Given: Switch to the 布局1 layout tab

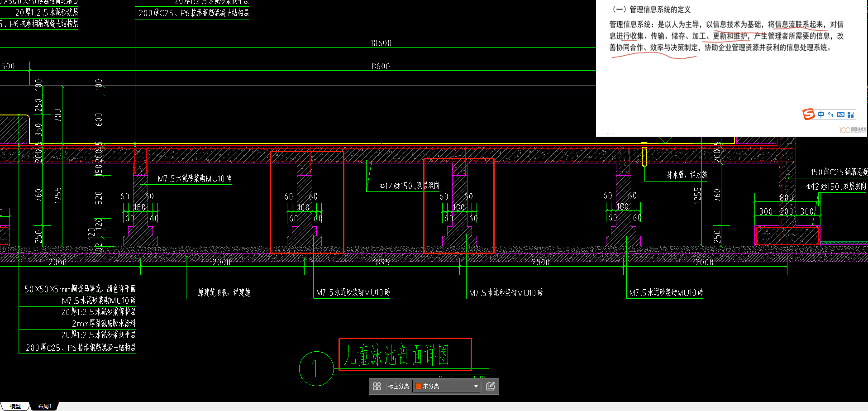Looking at the screenshot, I should 45,406.
